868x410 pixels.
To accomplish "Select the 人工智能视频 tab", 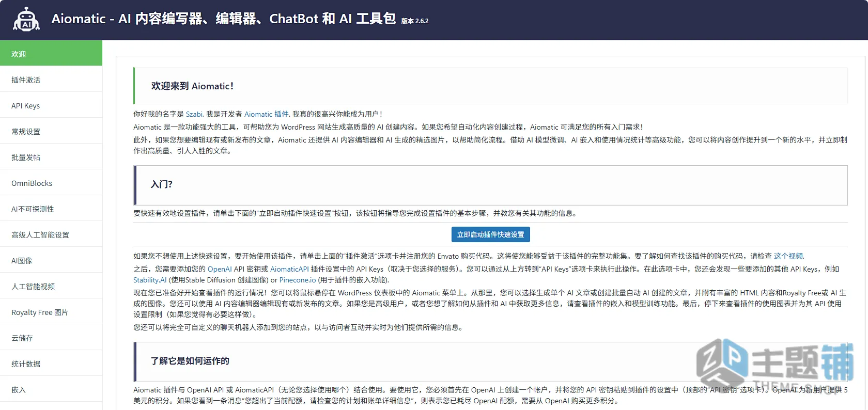I will [51, 286].
